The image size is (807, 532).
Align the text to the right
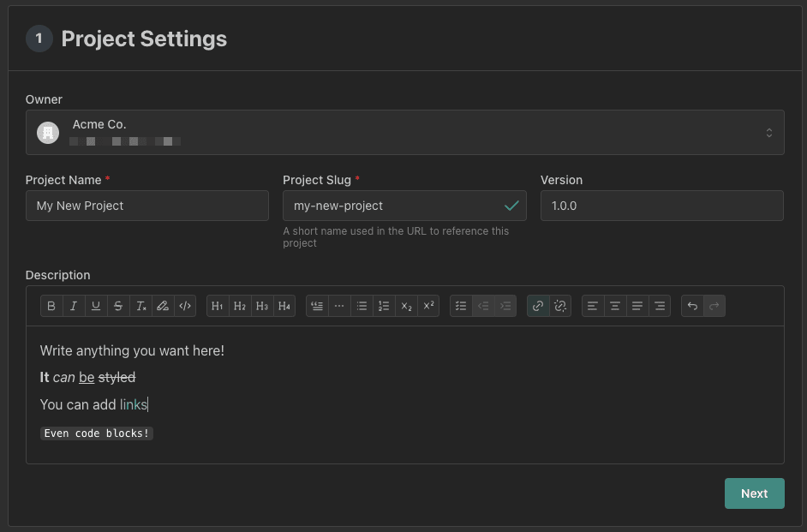(660, 306)
